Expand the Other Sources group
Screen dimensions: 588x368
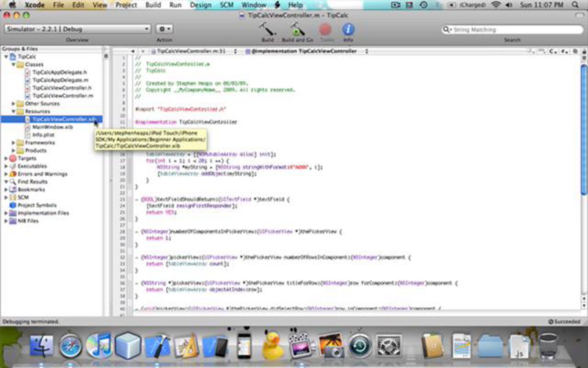pyautogui.click(x=13, y=104)
